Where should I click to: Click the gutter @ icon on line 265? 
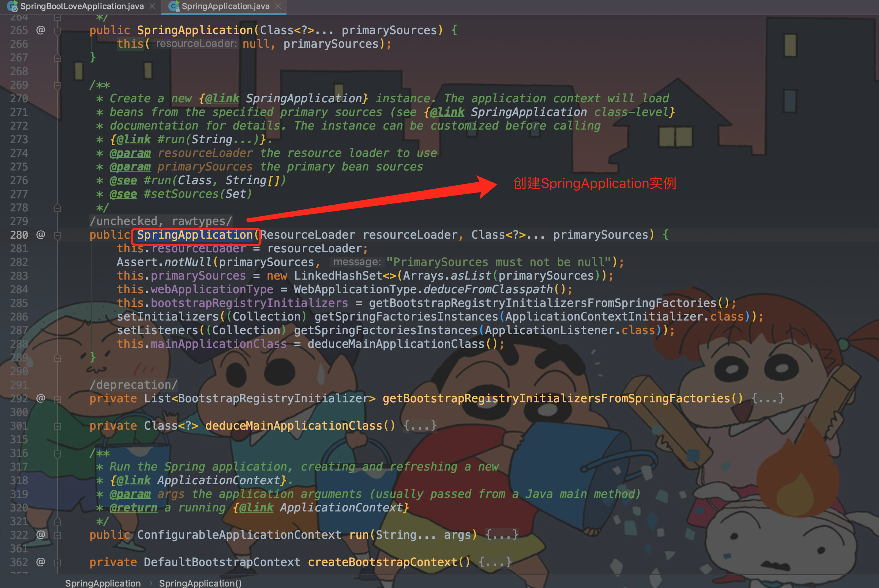click(41, 30)
